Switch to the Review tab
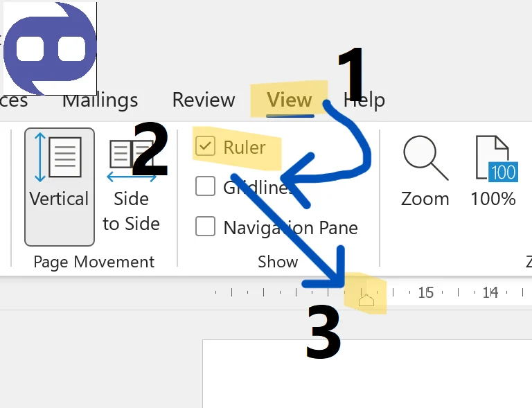This screenshot has height=408, width=532. click(204, 100)
